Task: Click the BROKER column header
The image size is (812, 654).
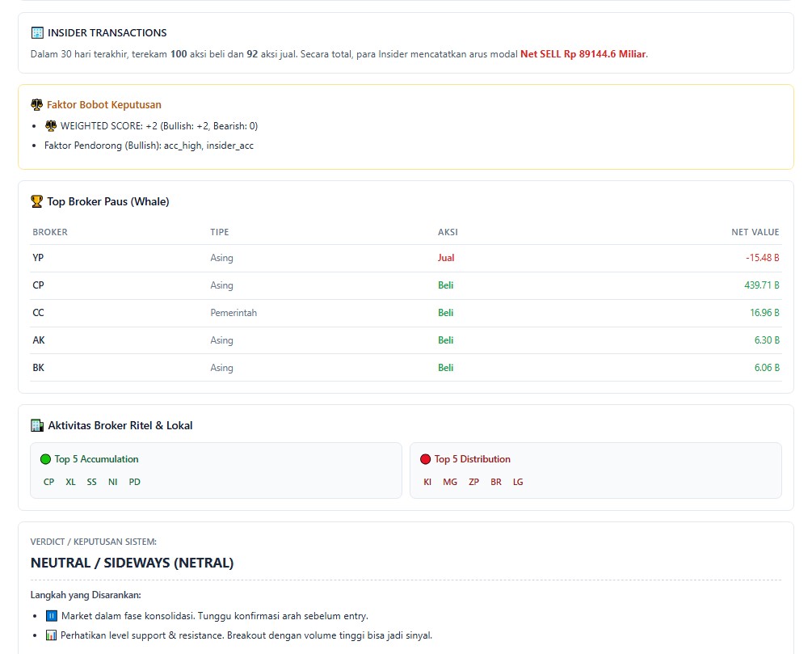Action: click(x=50, y=232)
